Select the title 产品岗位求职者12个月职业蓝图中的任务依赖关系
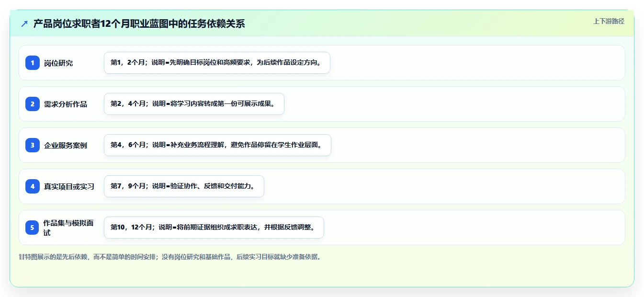644x297 pixels. click(x=139, y=23)
